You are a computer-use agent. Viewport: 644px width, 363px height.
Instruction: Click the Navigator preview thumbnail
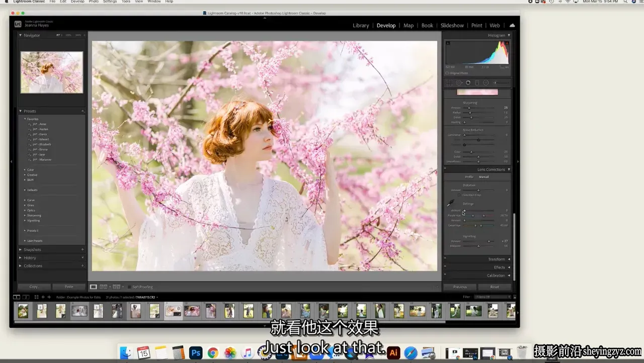coord(52,72)
